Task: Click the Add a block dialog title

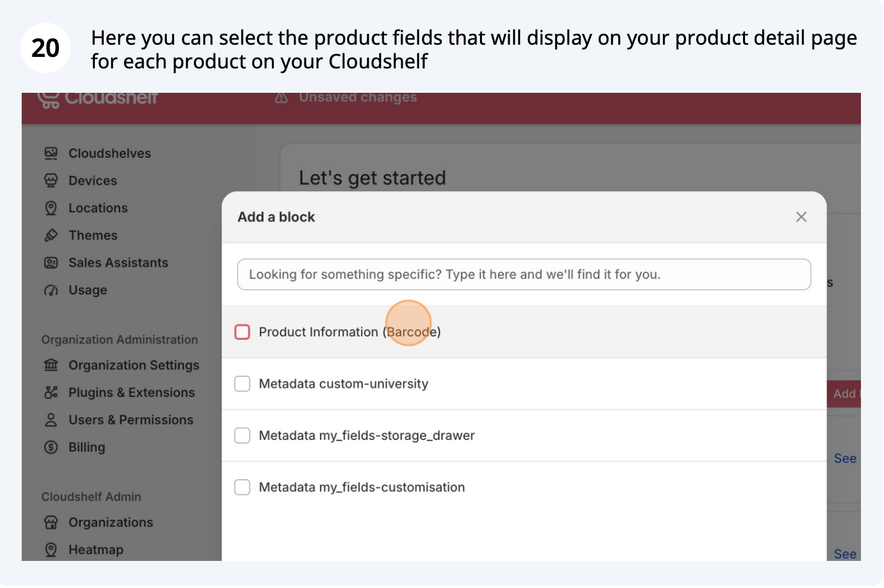Action: [x=276, y=217]
